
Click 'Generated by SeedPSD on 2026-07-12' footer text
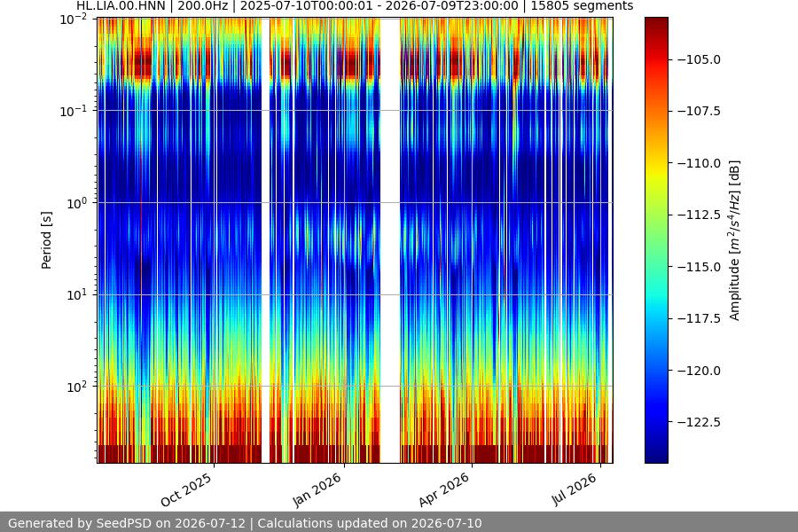(x=127, y=523)
